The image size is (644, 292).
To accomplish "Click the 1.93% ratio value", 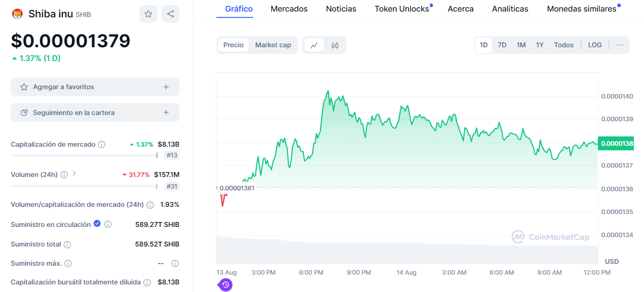I will point(170,205).
